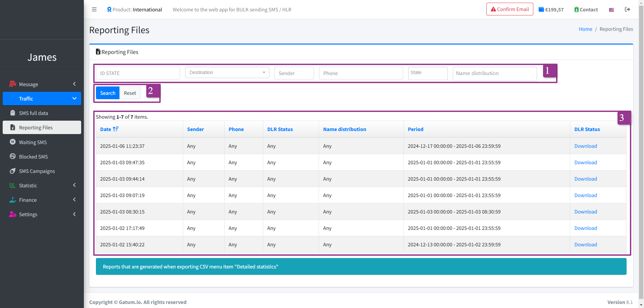The width and height of the screenshot is (644, 308).
Task: Download the 2025-01-06 11:23:37 report
Action: [x=585, y=146]
